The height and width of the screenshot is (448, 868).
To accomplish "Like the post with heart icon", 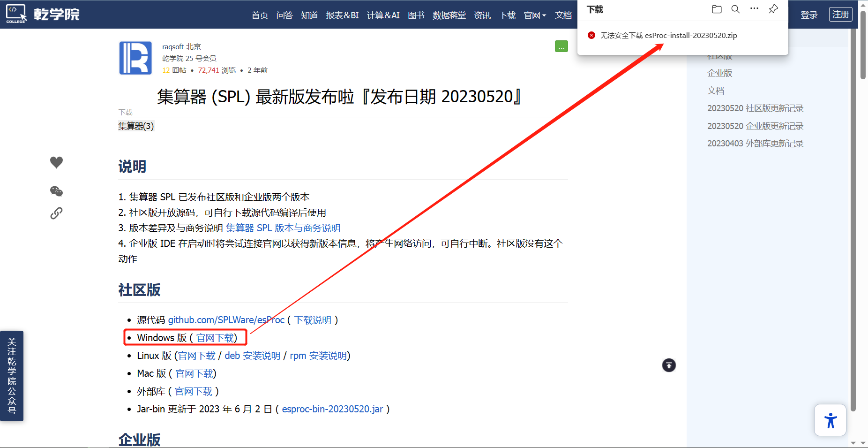I will tap(56, 162).
